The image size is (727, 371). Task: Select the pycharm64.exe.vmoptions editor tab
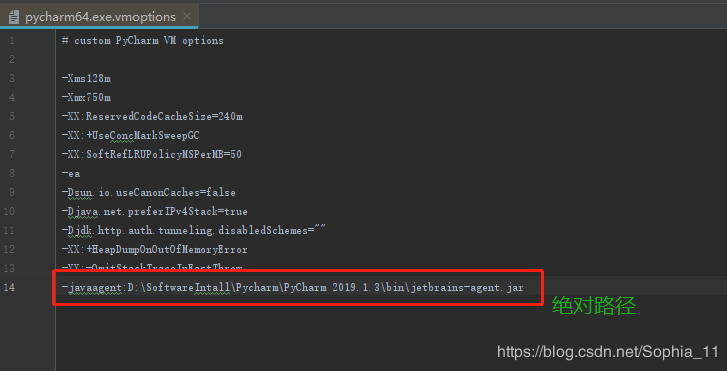click(x=99, y=17)
